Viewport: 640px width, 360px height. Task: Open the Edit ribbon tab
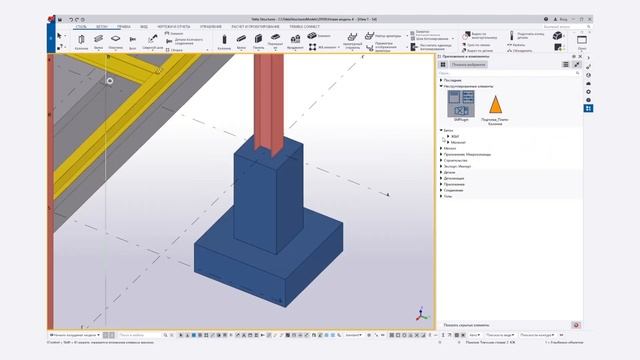point(124,27)
